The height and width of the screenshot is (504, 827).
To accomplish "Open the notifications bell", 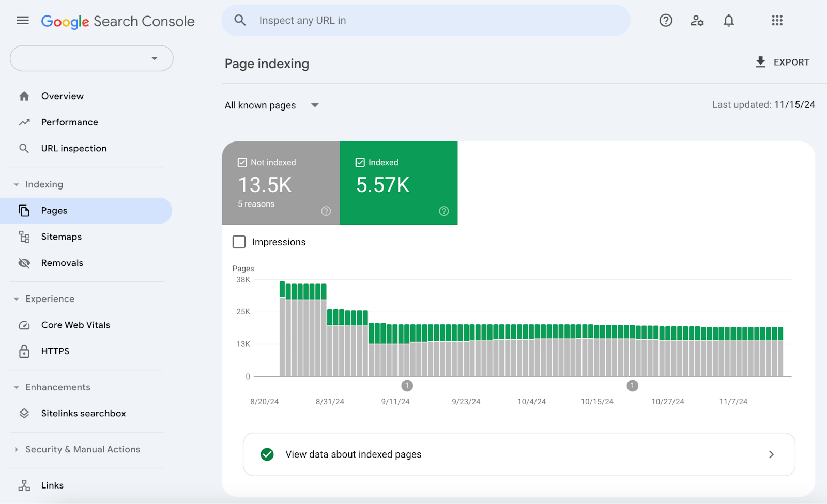I will pos(729,20).
